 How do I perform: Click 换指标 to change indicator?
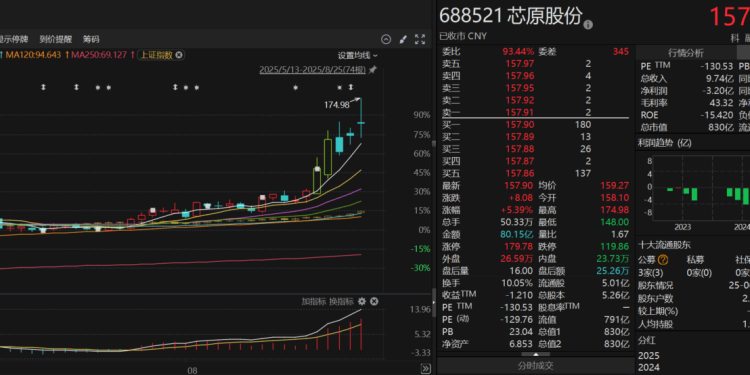tap(342, 301)
